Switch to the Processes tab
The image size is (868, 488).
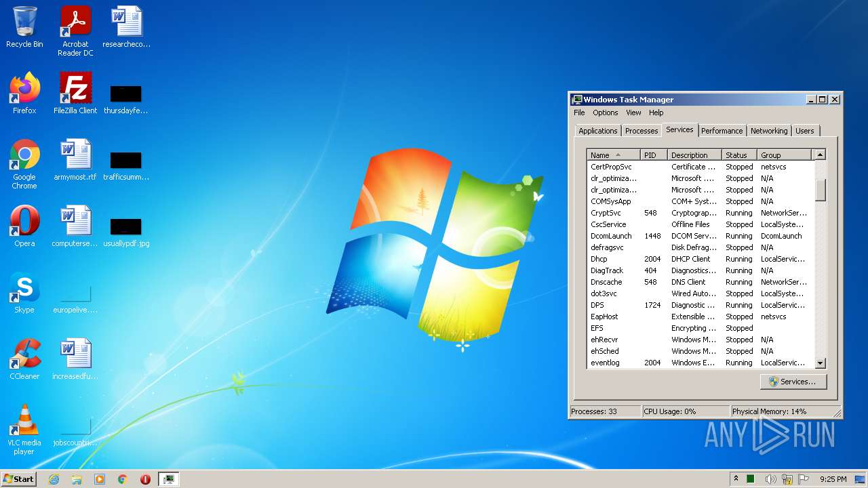pos(641,131)
